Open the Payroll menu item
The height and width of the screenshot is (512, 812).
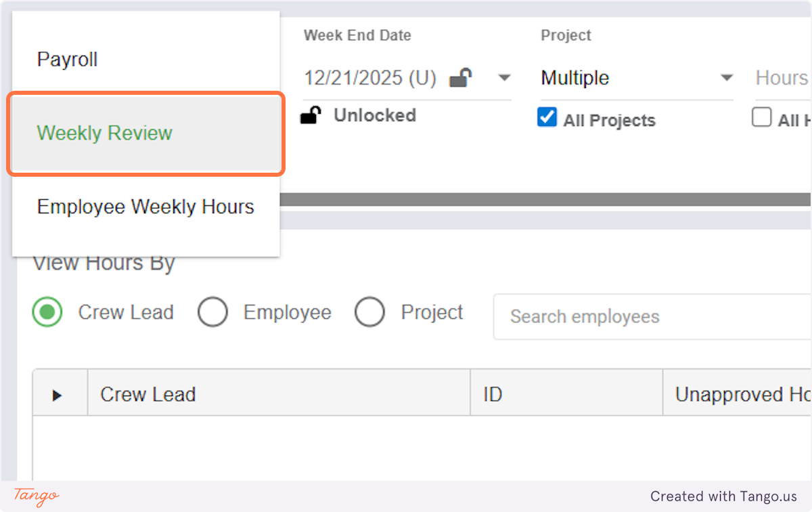coord(68,60)
